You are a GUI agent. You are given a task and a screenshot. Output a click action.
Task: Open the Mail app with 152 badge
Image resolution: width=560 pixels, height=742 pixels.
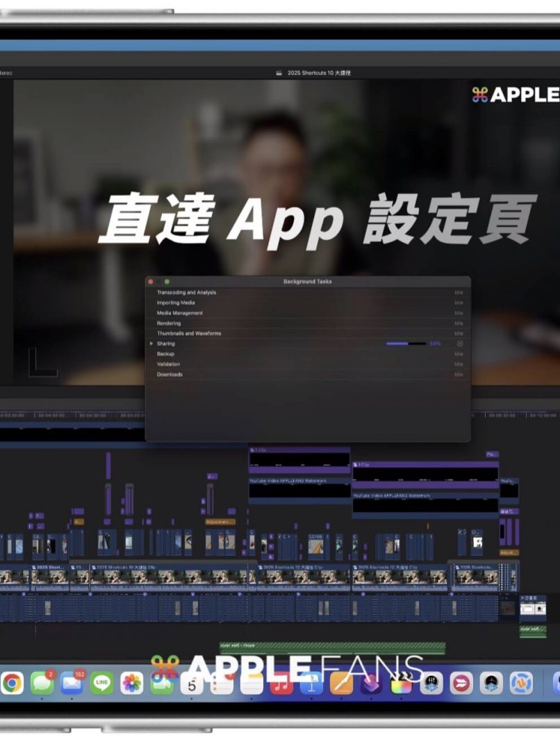[72, 684]
